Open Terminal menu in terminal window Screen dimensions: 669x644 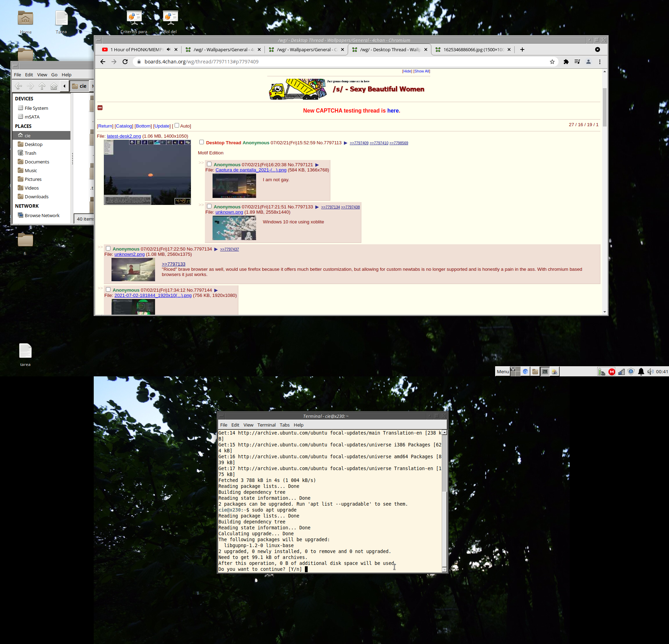tap(266, 425)
